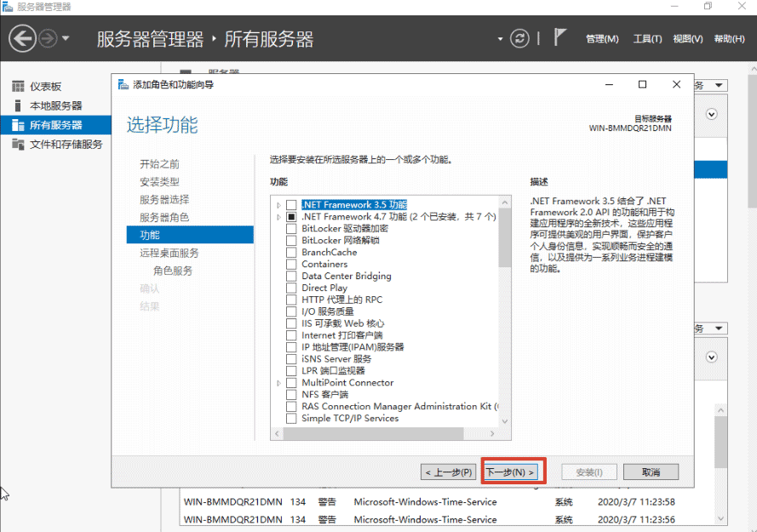Expand the .NET Framework 4.7 功能 node
Image resolution: width=757 pixels, height=532 pixels.
click(278, 217)
